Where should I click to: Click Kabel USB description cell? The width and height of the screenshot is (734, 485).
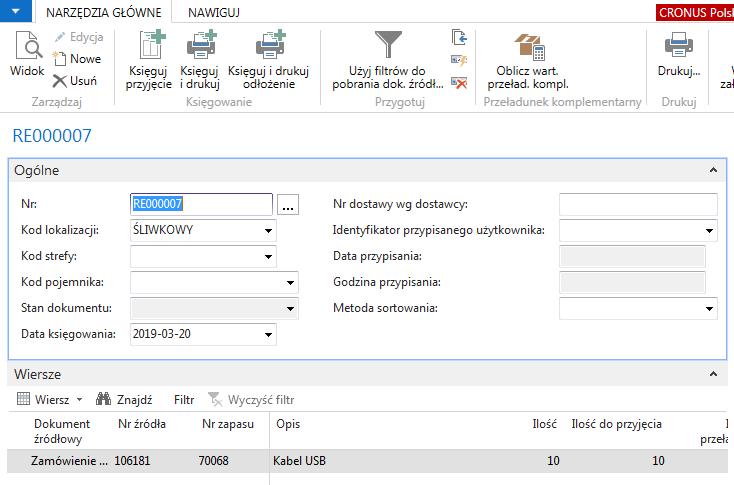[x=300, y=461]
